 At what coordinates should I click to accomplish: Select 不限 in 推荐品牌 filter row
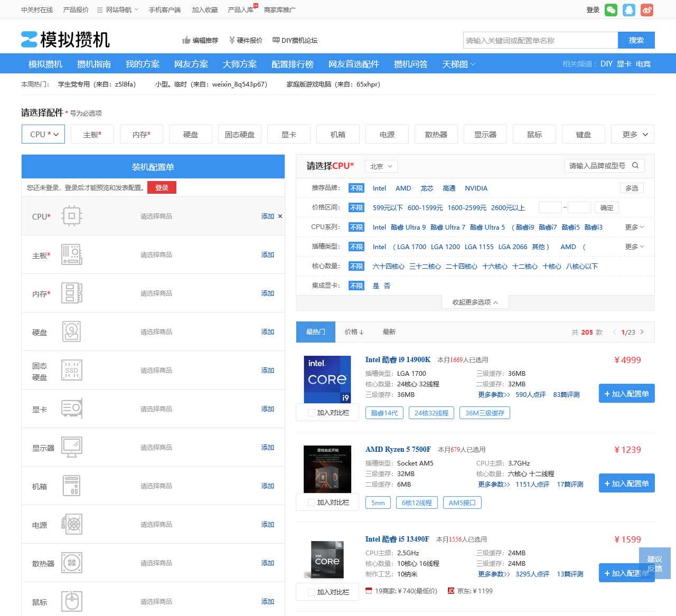pyautogui.click(x=356, y=188)
